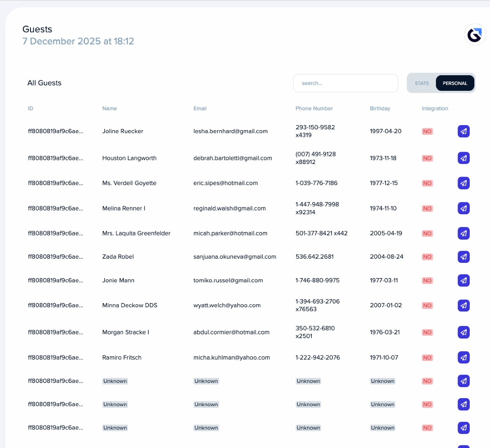Open the truncated ID of Melina Renner I
490x448 pixels.
click(x=55, y=208)
